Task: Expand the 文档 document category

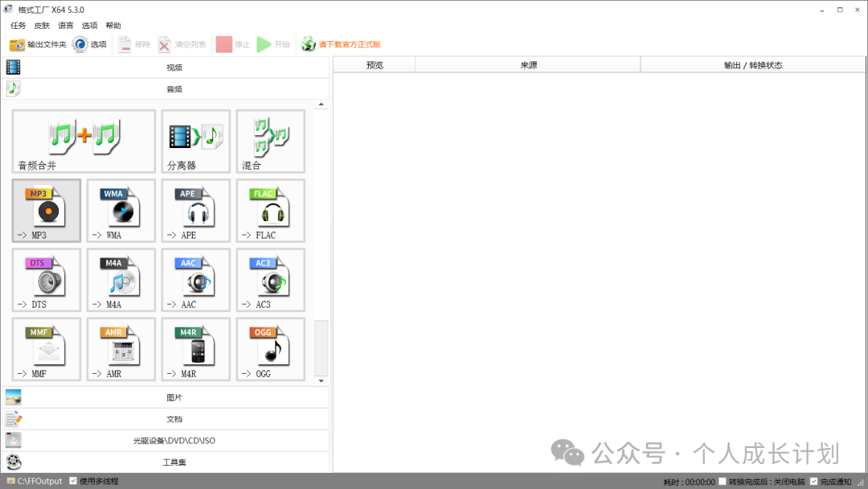Action: click(166, 419)
